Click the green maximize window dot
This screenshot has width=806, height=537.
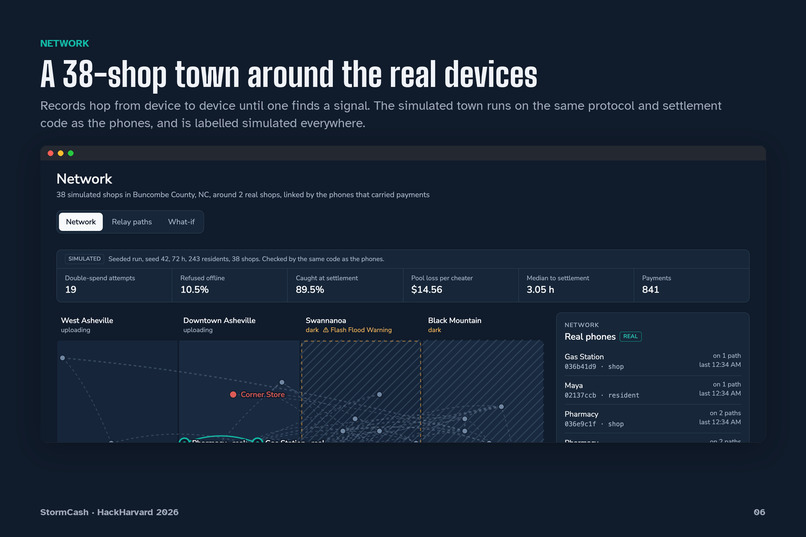coord(71,153)
